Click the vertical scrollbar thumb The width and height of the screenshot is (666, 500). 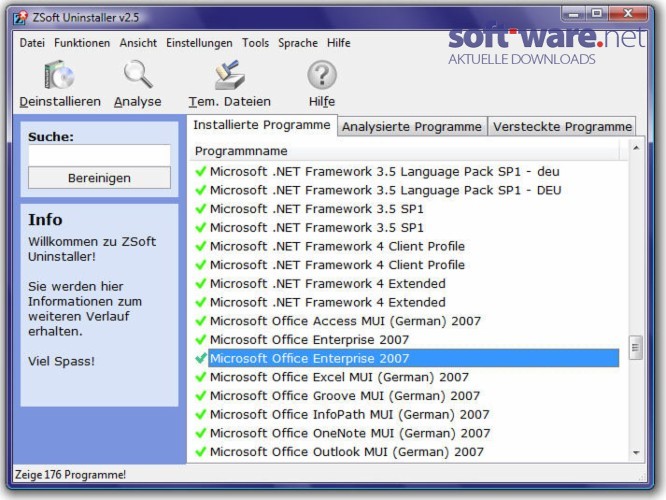click(635, 347)
